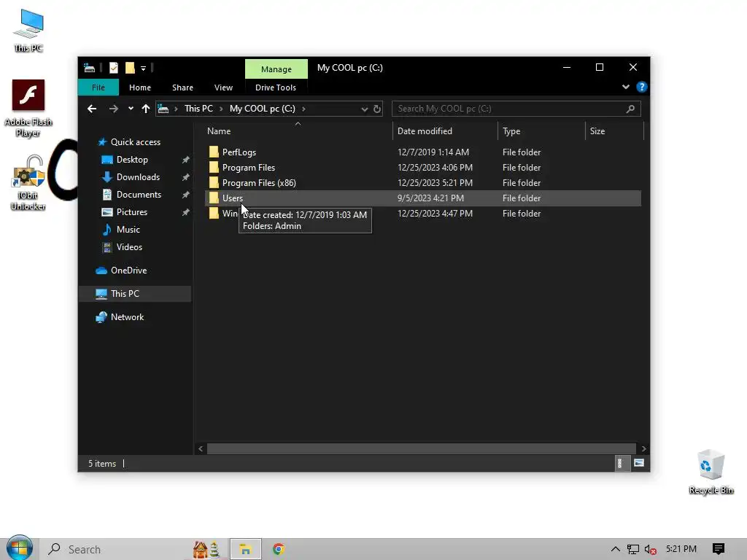Click horizontal scrollbar right arrow
Screen dimensions: 747x560
point(643,448)
